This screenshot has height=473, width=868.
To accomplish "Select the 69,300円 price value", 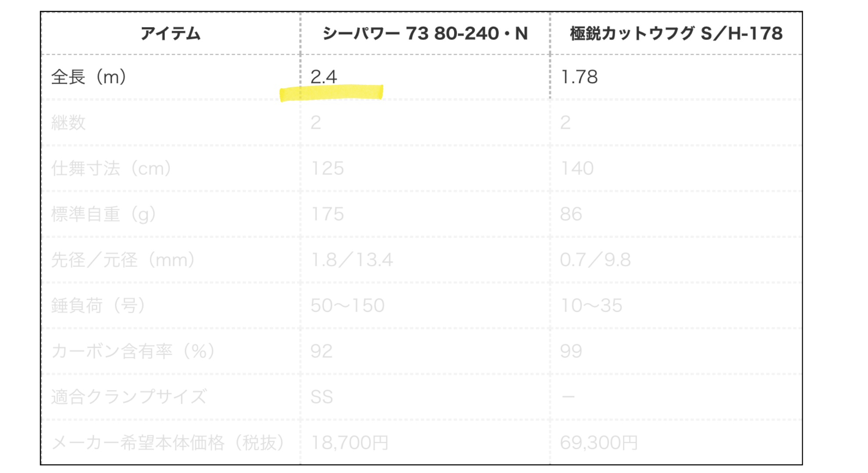I will 598,443.
